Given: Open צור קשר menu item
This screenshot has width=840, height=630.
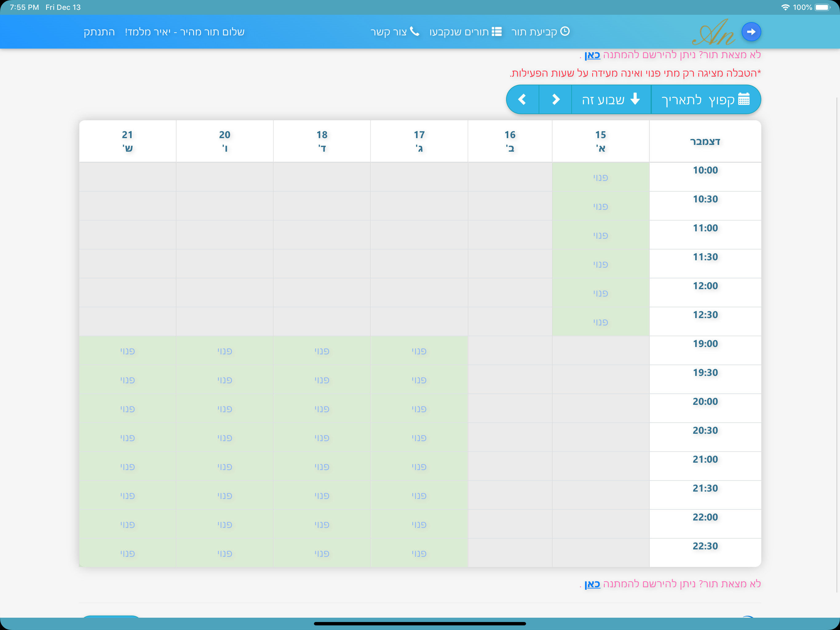Looking at the screenshot, I should (394, 32).
